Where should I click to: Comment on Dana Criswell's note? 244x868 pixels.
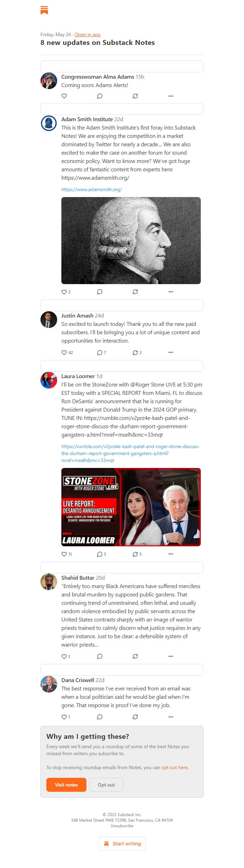click(100, 717)
